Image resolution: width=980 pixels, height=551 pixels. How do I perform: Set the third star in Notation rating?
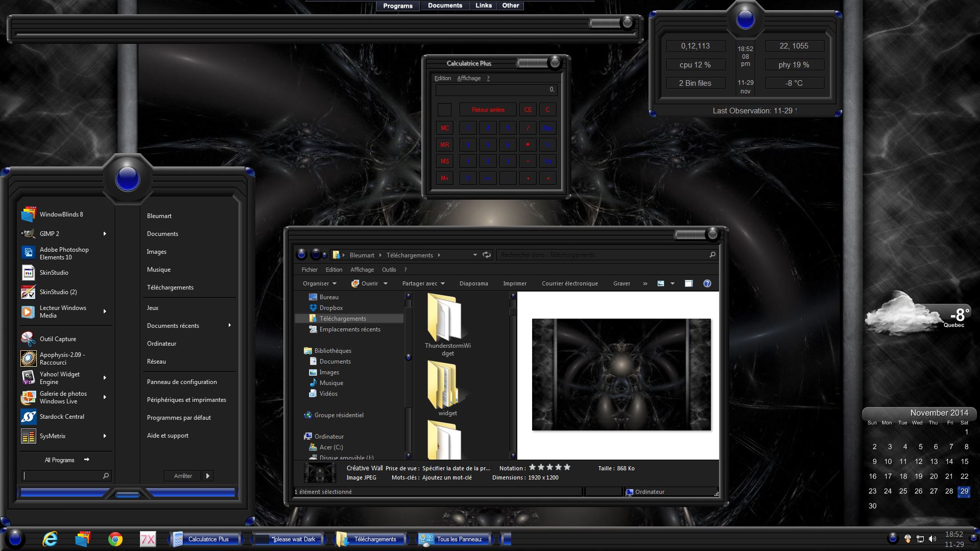[550, 467]
